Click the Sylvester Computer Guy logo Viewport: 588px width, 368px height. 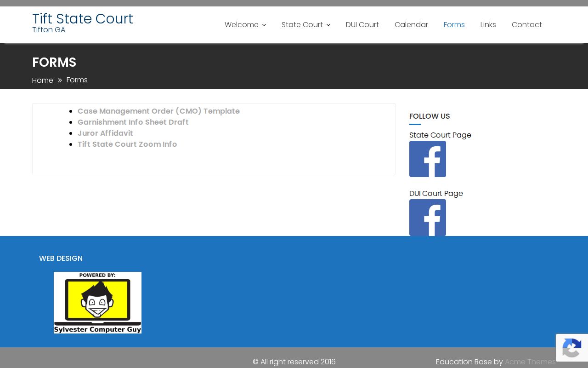97,303
